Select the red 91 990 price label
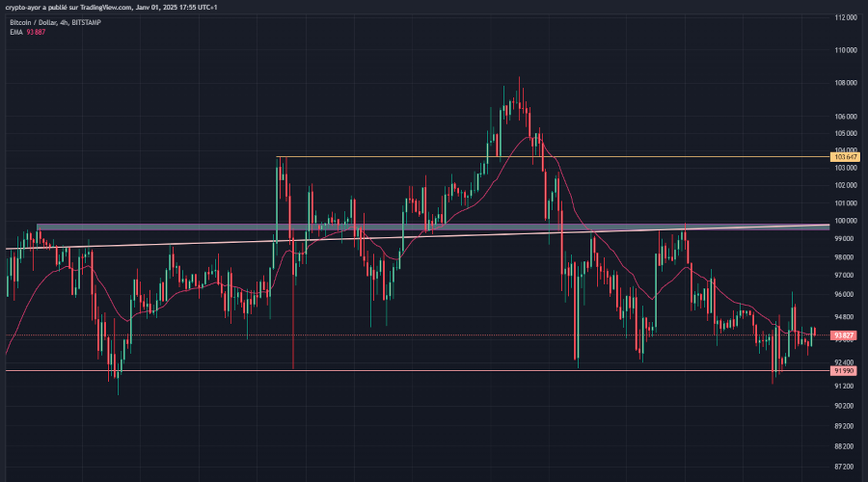 pyautogui.click(x=844, y=370)
